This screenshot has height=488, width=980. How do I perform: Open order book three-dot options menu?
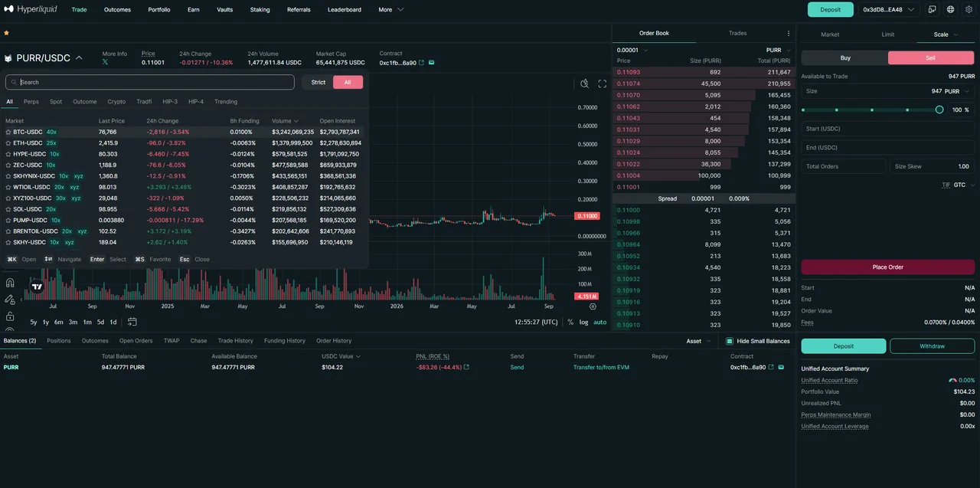point(789,33)
